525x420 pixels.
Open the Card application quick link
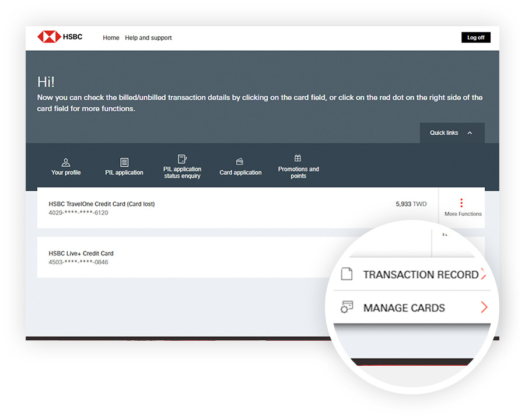(x=240, y=167)
